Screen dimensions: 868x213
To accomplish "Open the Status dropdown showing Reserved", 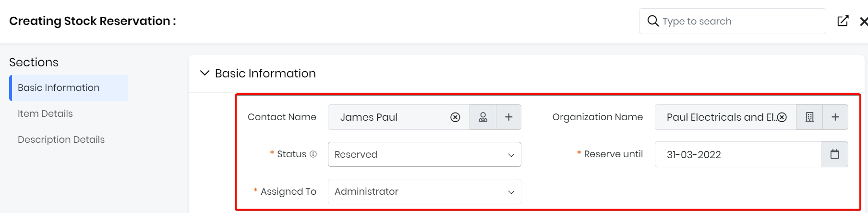I will coord(424,154).
